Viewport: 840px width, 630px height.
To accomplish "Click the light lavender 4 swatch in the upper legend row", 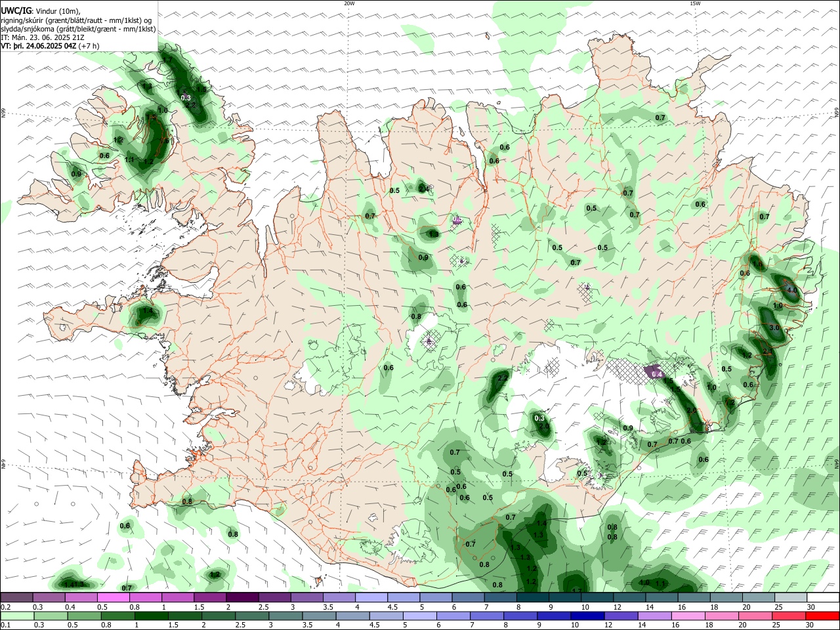I will point(370,597).
